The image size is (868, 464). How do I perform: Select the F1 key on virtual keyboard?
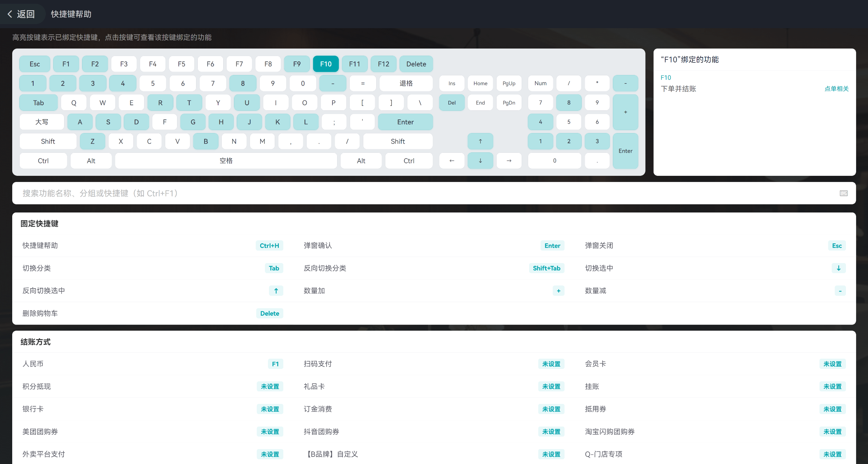66,64
